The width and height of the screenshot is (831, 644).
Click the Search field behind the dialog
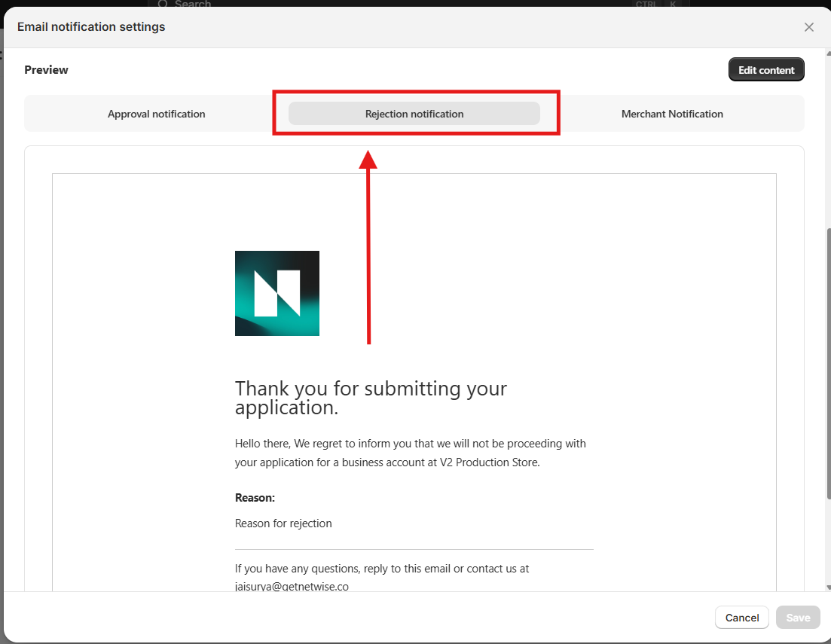[419, 3]
